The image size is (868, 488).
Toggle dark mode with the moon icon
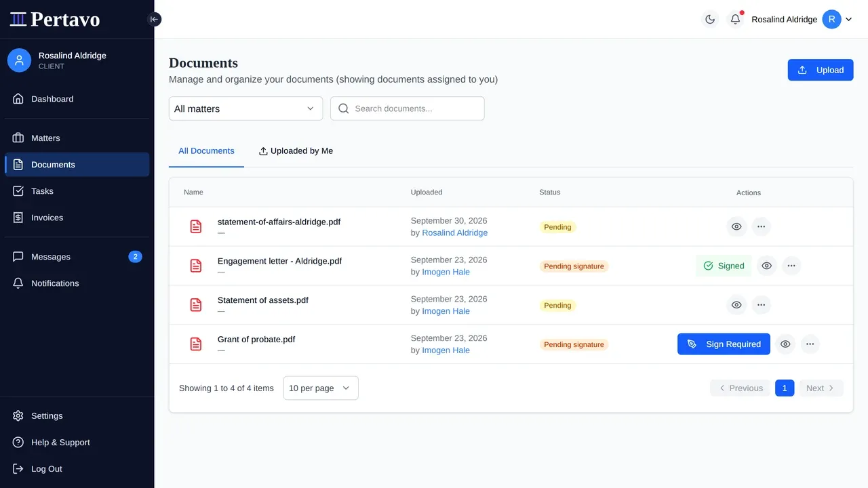coord(710,19)
